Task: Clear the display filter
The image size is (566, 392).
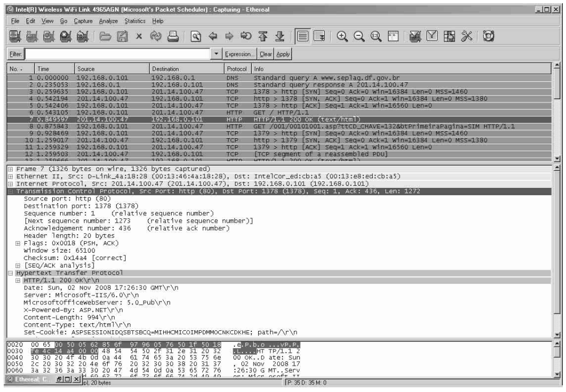Action: coord(266,54)
